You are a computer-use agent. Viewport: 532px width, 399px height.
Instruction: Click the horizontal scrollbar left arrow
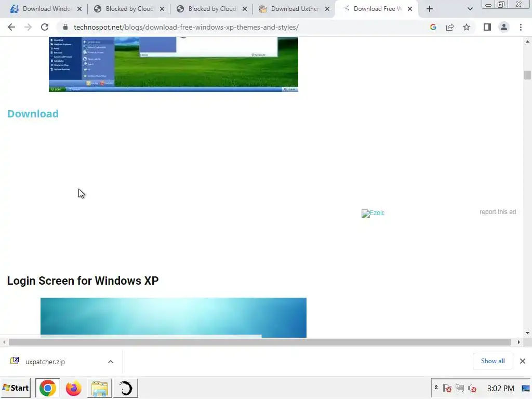4,342
